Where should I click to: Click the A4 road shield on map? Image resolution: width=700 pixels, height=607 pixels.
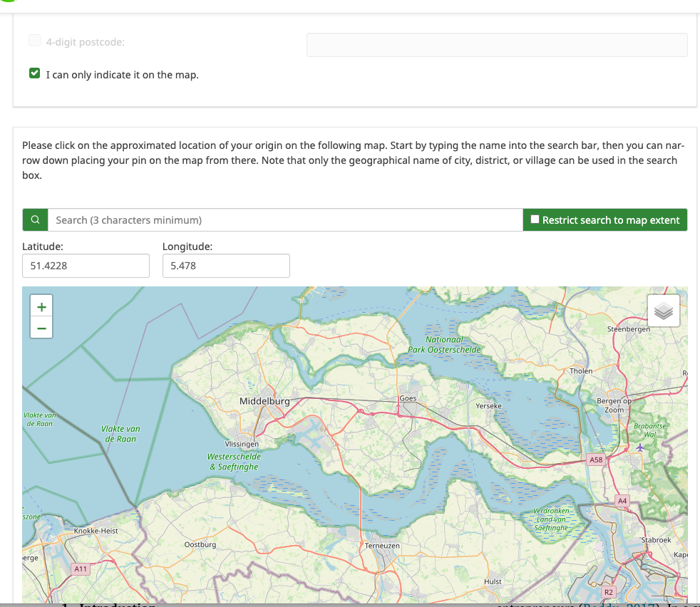pos(622,501)
